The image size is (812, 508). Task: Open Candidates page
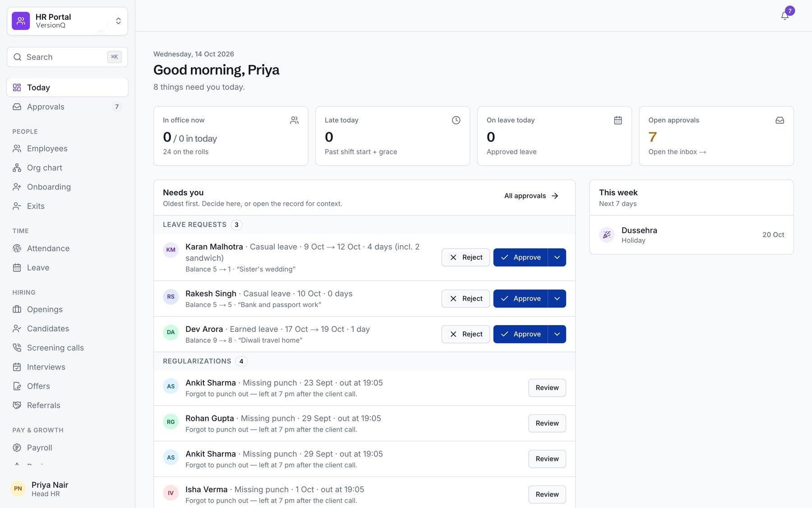67,329
